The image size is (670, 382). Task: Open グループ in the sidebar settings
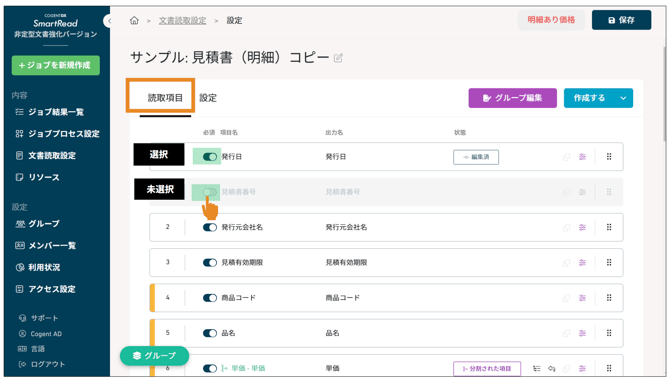tap(38, 223)
